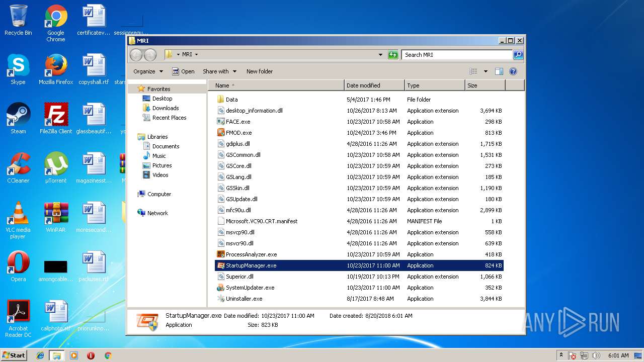Click the gdiplus.dll file icon
The image size is (644, 362).
click(x=220, y=144)
